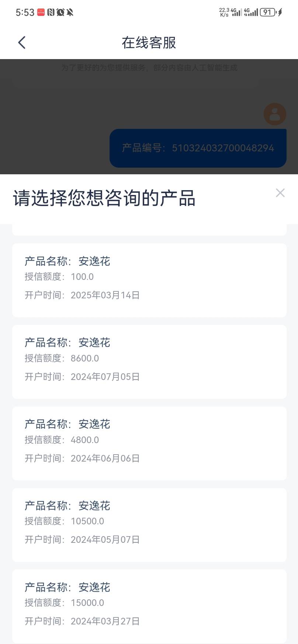Tap the orange user avatar icon

pos(275,114)
